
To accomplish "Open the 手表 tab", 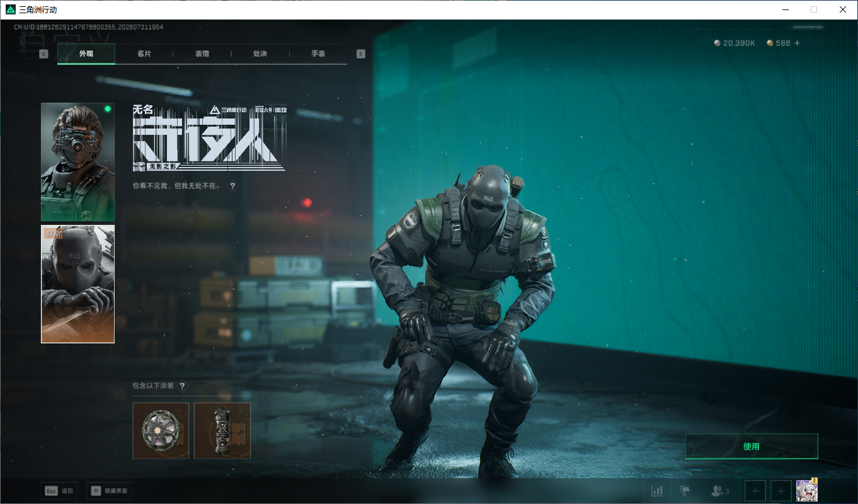I will (x=318, y=54).
